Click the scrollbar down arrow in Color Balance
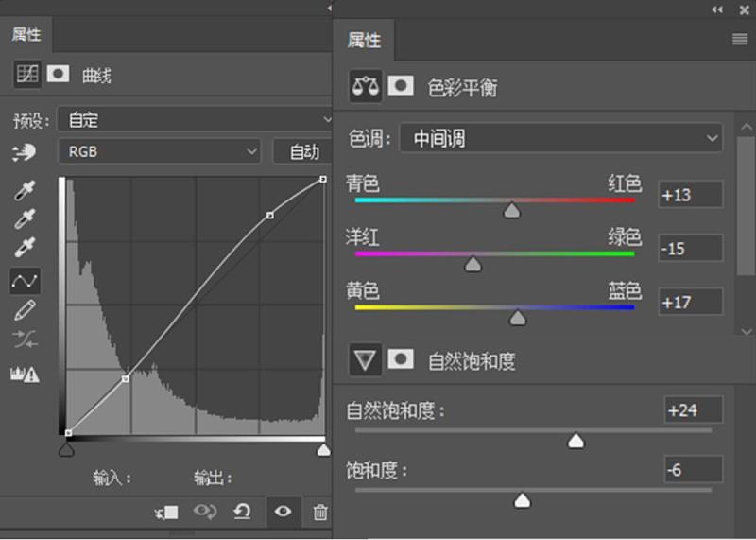The image size is (756, 540). (x=747, y=332)
